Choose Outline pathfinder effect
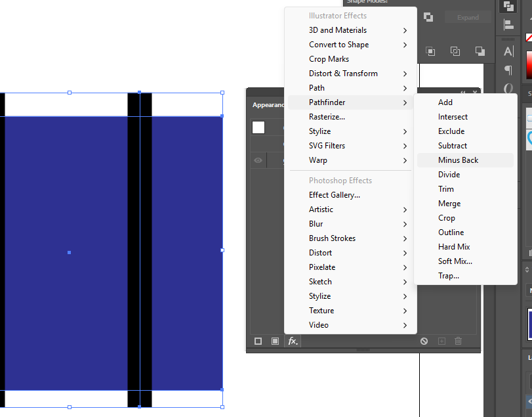 point(465,232)
